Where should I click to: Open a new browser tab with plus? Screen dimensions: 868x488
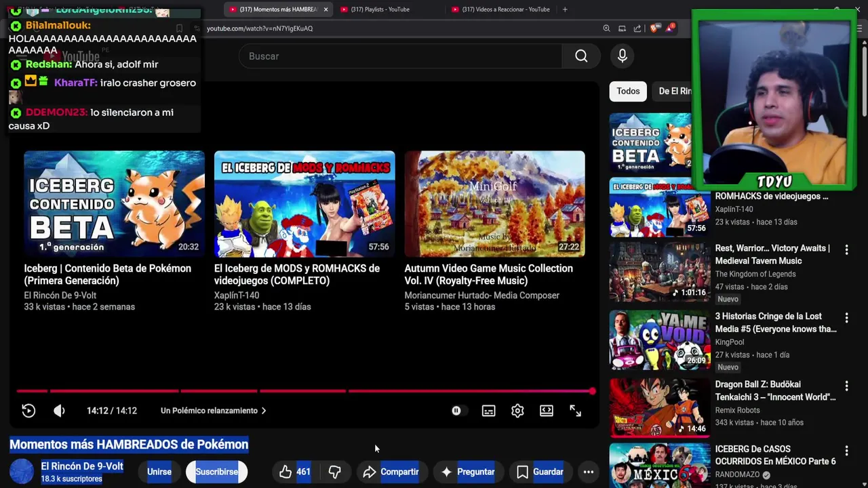pos(565,9)
